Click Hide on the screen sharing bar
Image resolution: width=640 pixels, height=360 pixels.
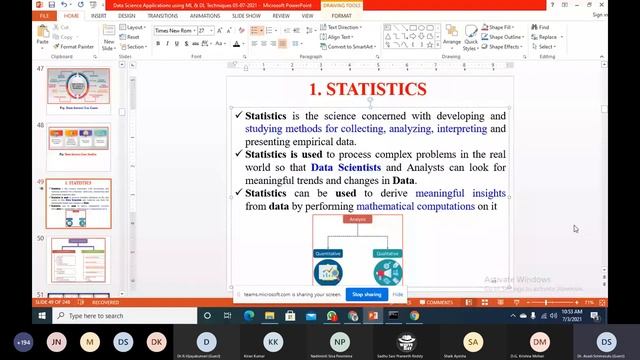click(x=398, y=294)
